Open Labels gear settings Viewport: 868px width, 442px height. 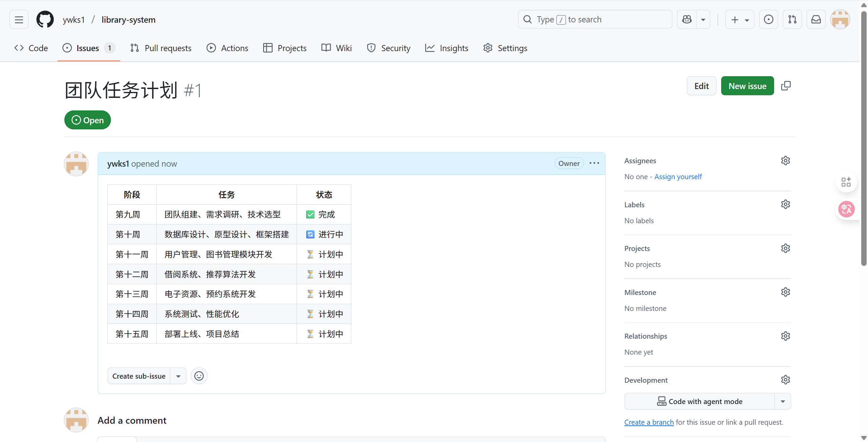(x=785, y=204)
